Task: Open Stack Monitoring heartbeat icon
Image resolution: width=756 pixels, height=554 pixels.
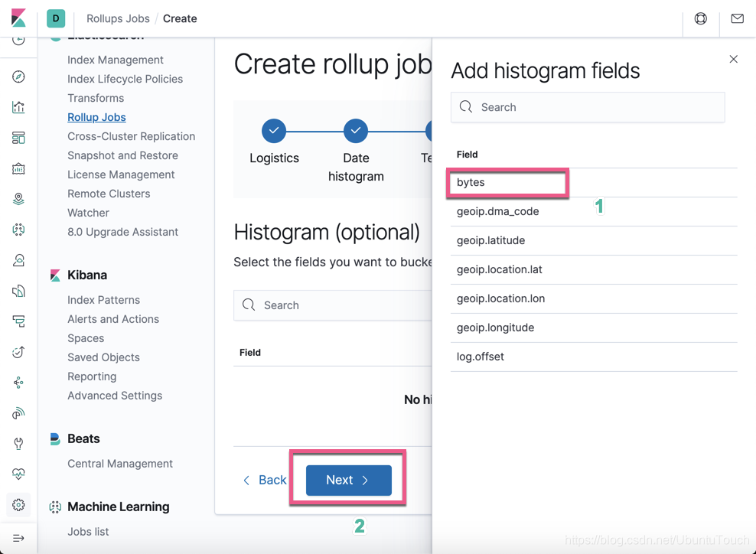Action: tap(18, 474)
